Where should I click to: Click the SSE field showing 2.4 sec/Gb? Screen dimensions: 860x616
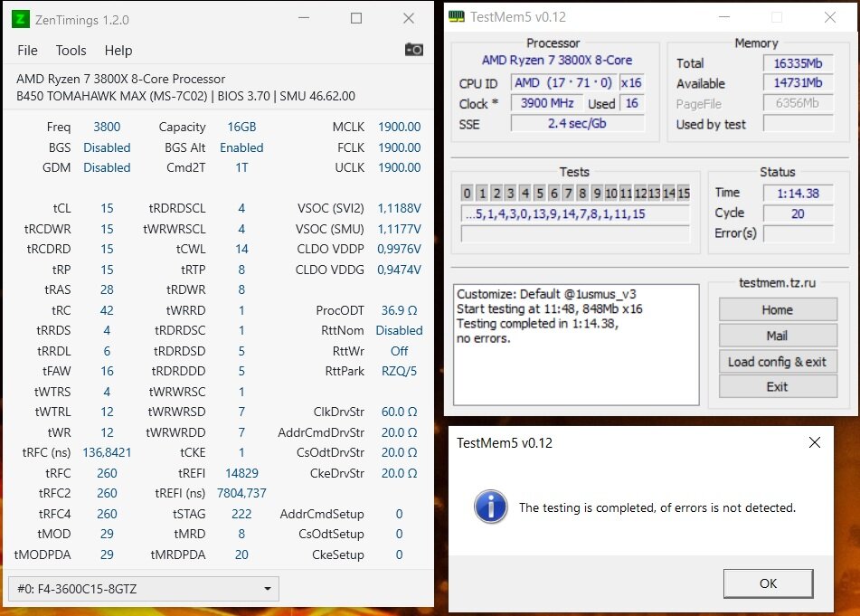tap(577, 123)
